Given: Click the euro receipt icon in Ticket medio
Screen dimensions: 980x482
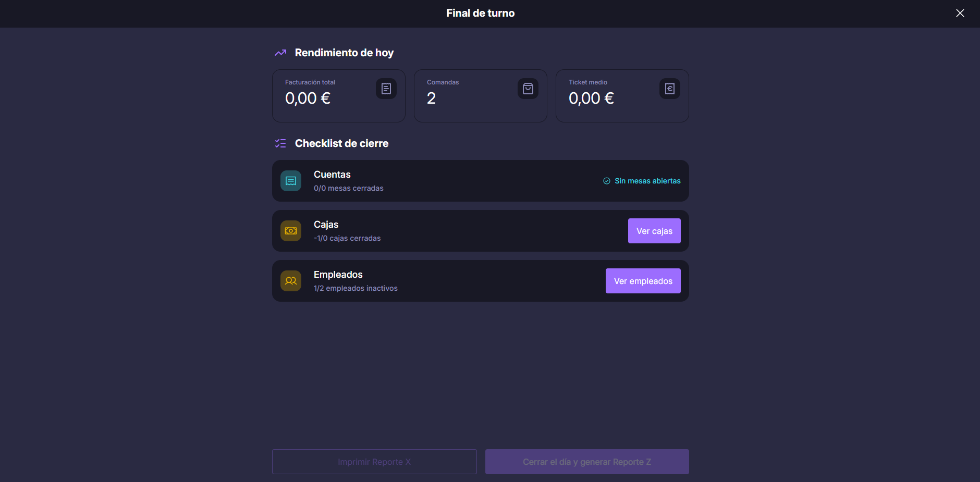Looking at the screenshot, I should point(670,89).
